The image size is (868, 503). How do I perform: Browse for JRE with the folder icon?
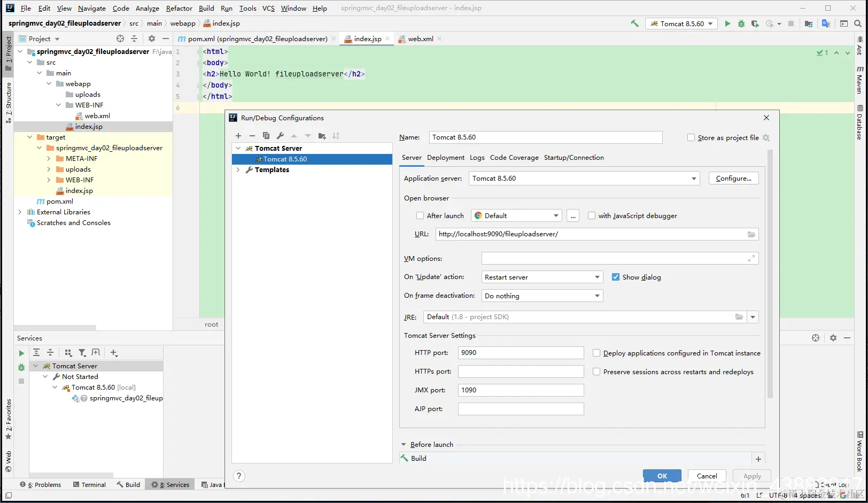739,317
